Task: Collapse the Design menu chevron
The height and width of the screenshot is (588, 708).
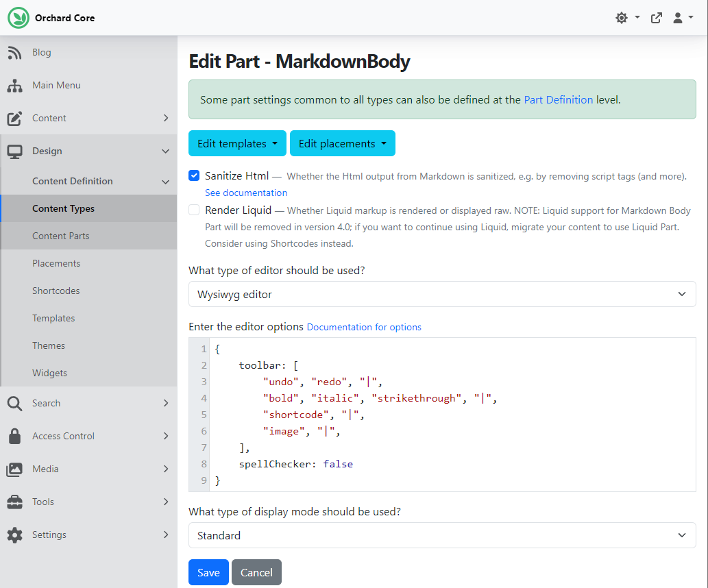Action: point(166,151)
